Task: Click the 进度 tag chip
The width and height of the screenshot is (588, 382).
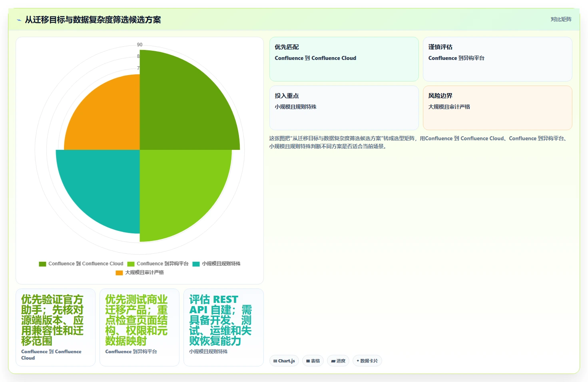Action: pos(338,361)
